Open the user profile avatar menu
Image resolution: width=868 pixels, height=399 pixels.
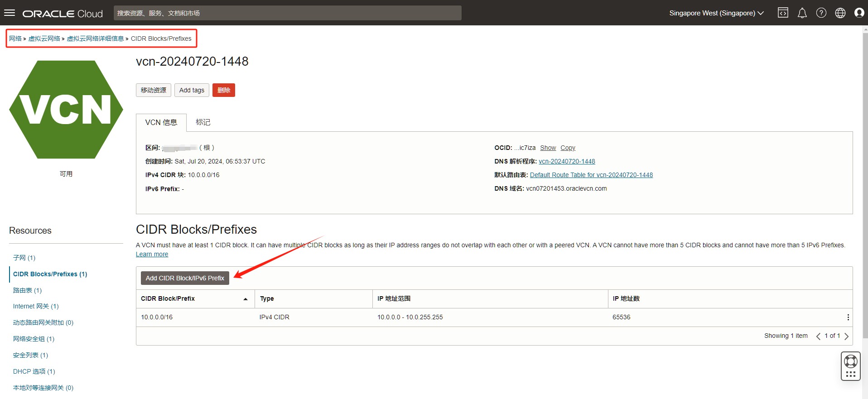pos(859,13)
